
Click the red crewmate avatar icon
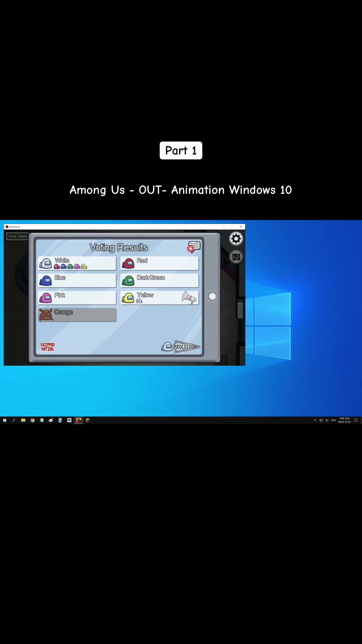[128, 264]
